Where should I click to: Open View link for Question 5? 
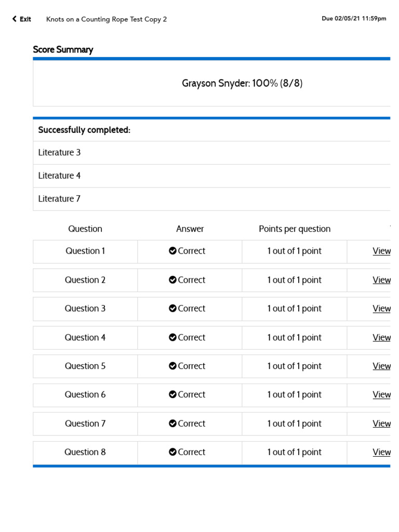coord(381,366)
